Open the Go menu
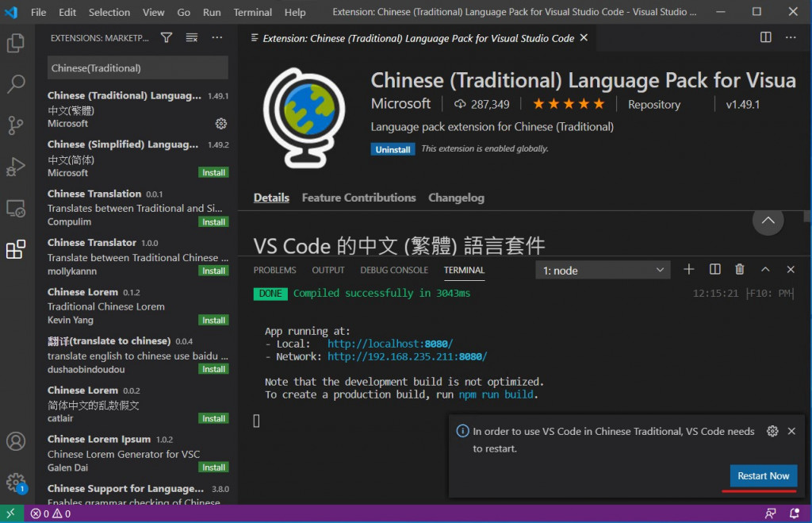Viewport: 812px width, 523px height. [x=183, y=12]
